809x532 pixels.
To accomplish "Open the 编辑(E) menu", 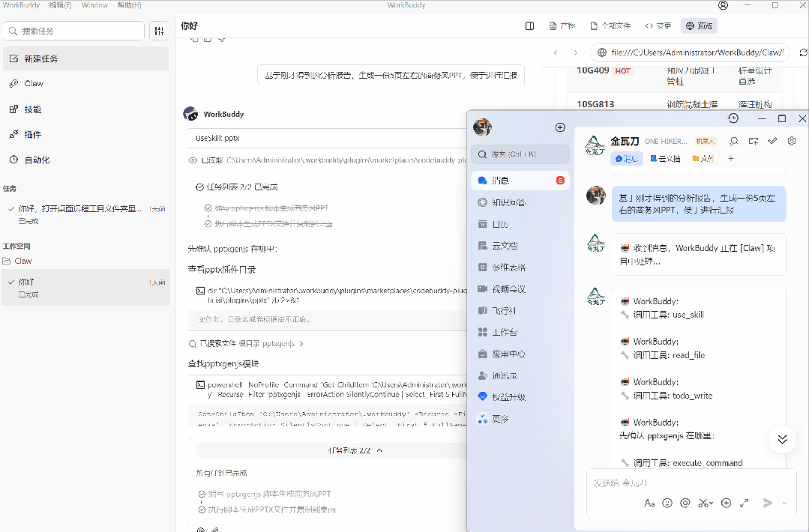I will pyautogui.click(x=61, y=5).
